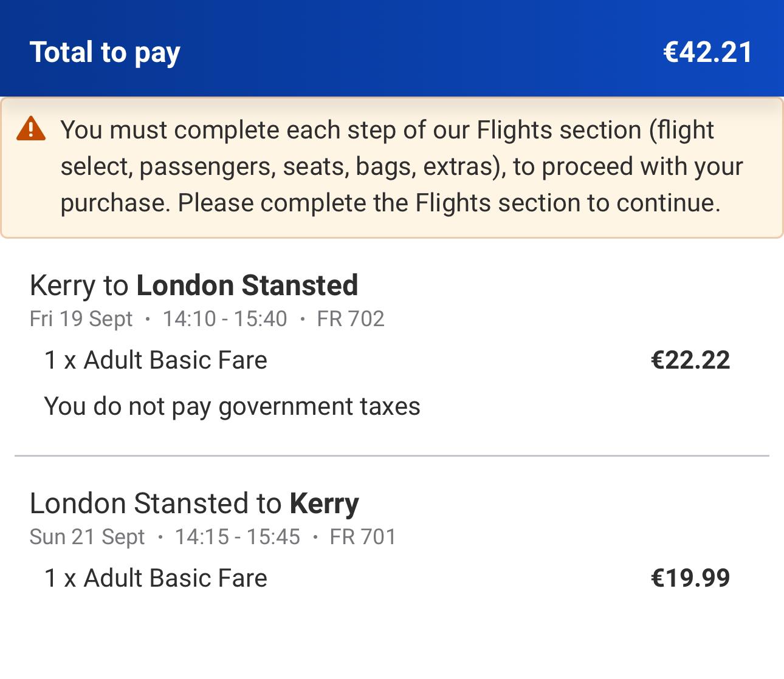Tap the €19.99 return fare price
This screenshot has height=679, width=784.
(690, 578)
